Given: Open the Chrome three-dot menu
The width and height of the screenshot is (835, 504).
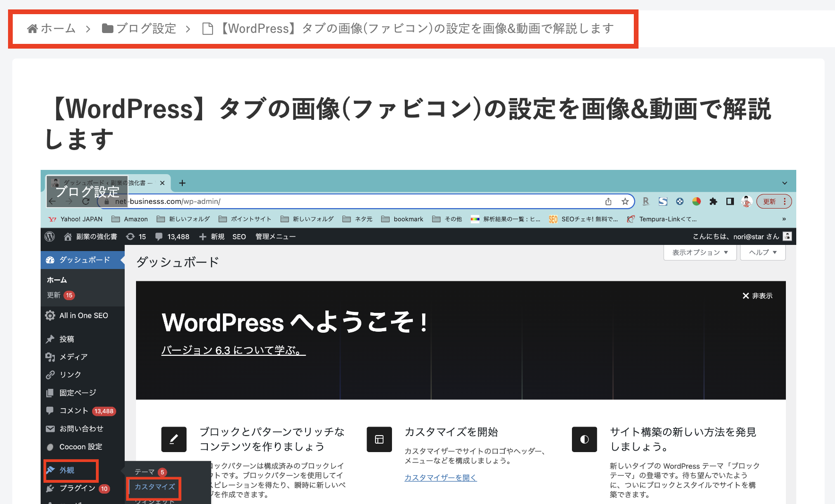Looking at the screenshot, I should click(785, 202).
